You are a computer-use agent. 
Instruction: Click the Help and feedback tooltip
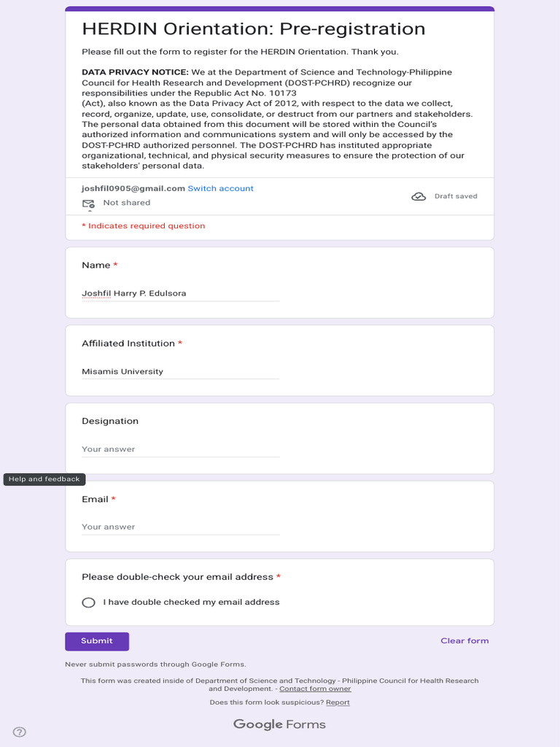pos(44,479)
